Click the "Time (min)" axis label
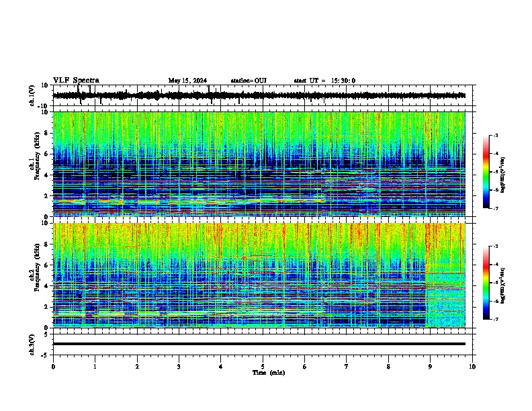Screen dimensions: 532x411 click(269, 373)
